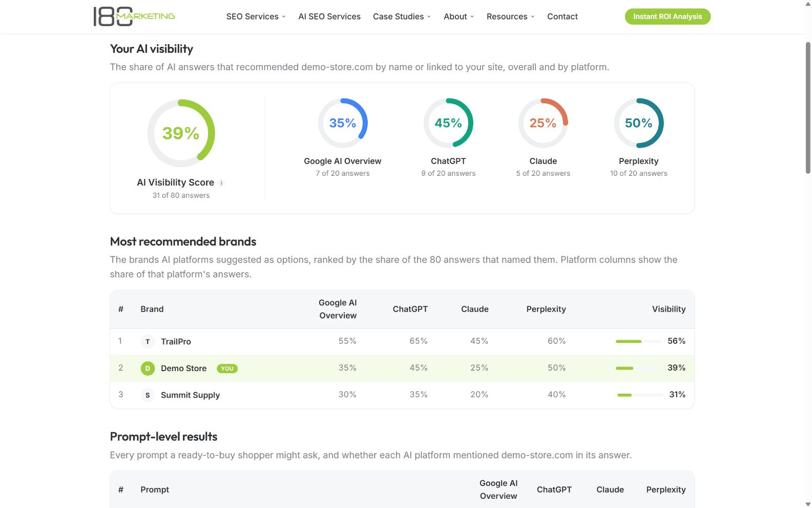Click the 39% visibility score ring
Image resolution: width=812 pixels, height=508 pixels.
pyautogui.click(x=181, y=133)
